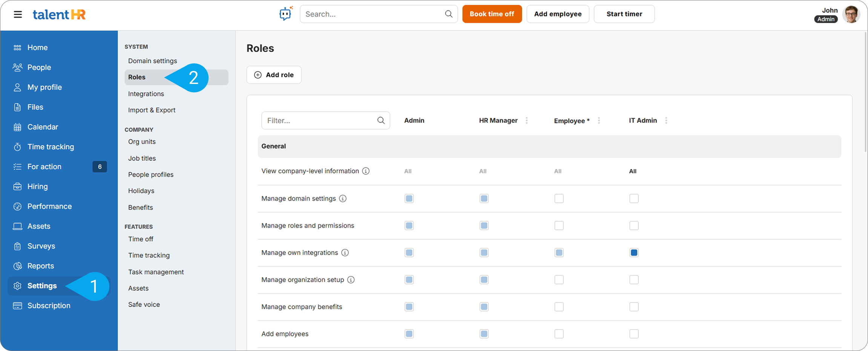
Task: Click the Add role button
Action: 274,75
